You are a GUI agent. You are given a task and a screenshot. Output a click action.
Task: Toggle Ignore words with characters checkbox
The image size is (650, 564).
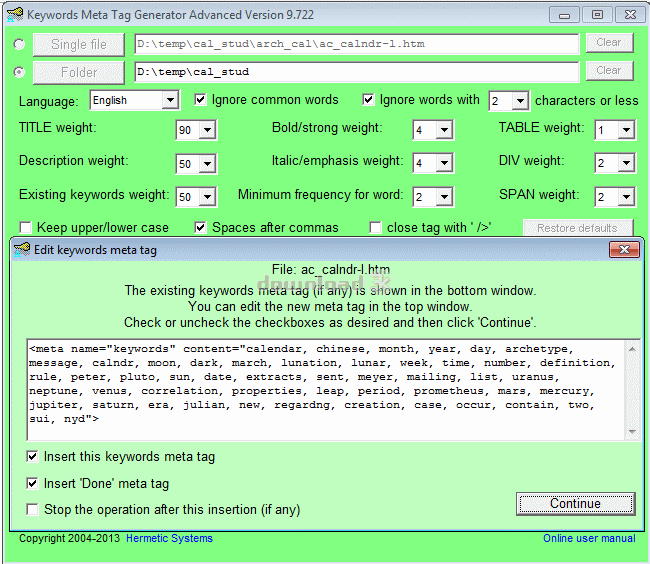(368, 99)
